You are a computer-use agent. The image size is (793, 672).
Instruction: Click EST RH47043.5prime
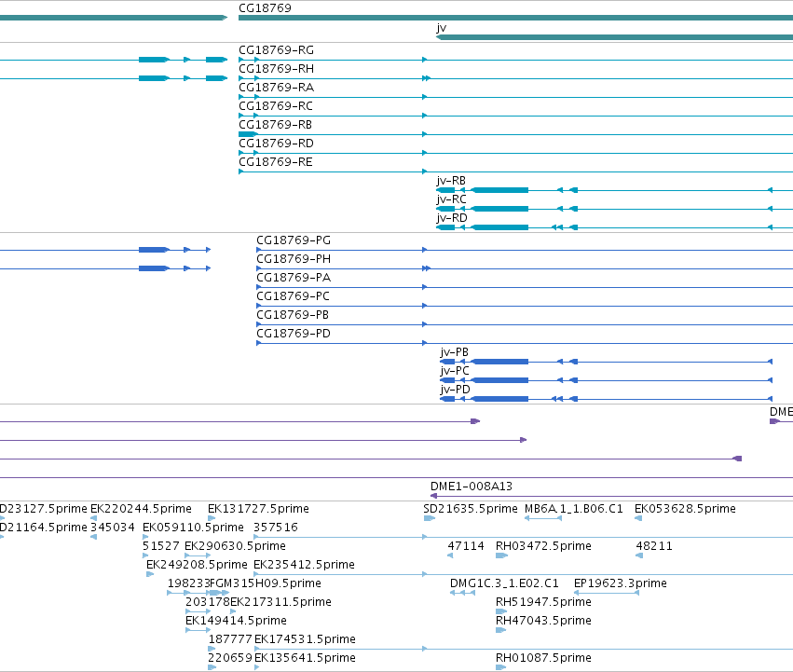(543, 621)
